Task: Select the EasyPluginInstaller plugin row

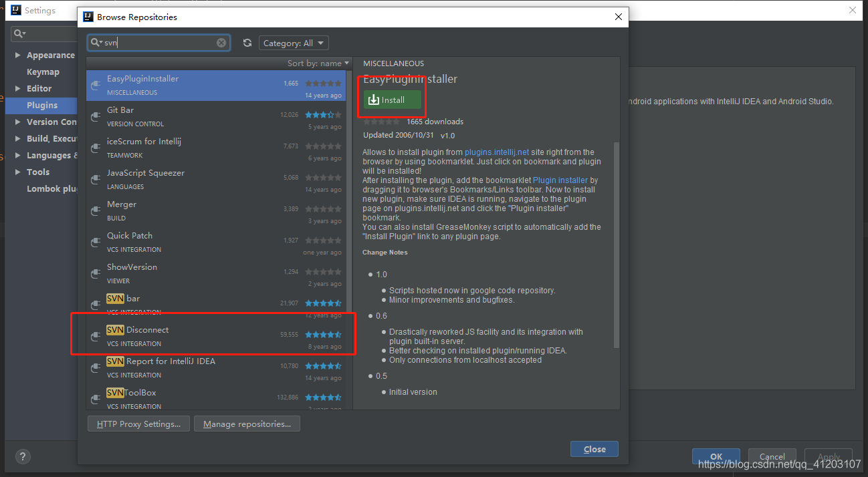Action: tap(216, 85)
